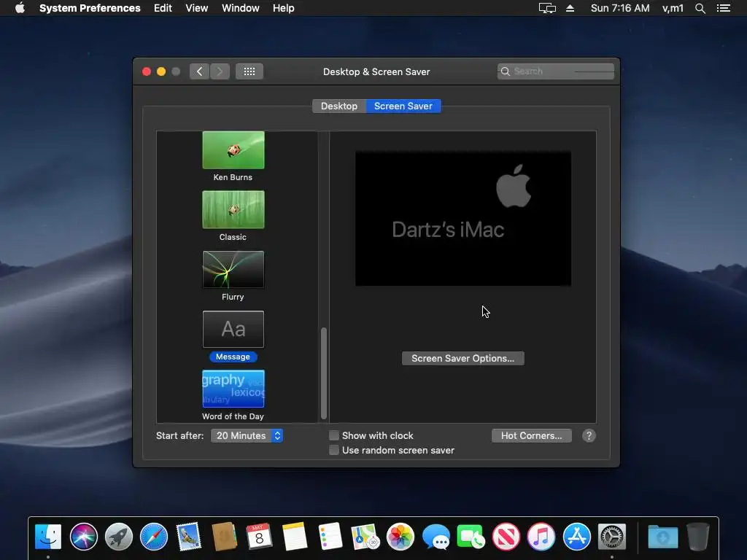Open iTunes music icon in Dock
Image resolution: width=747 pixels, height=560 pixels.
coord(541,537)
